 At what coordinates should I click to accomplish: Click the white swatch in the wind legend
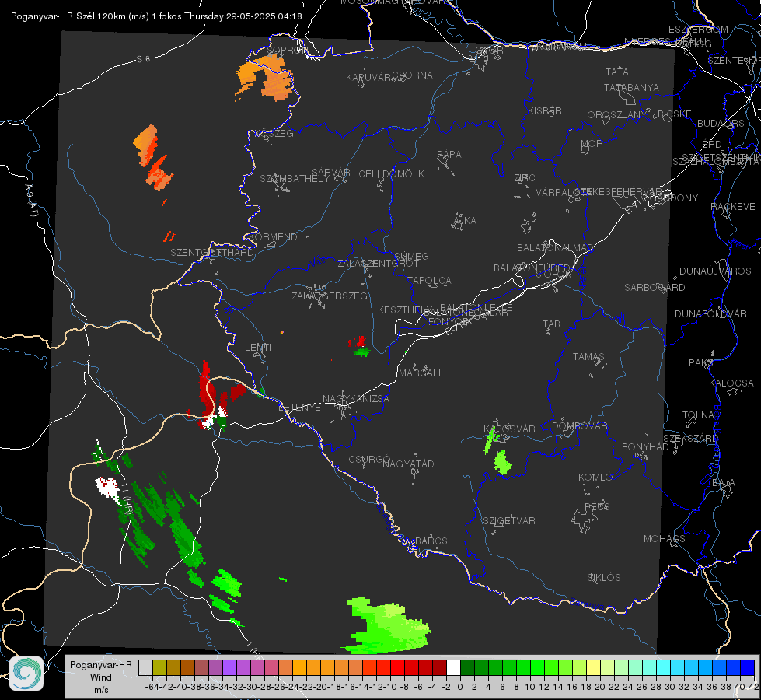453,667
